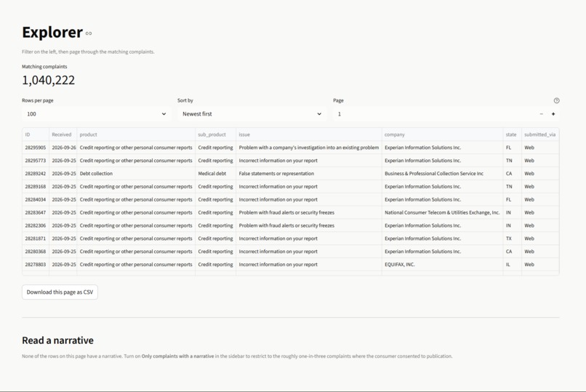Decrement page number with minus button
Screen dimensions: 586x392
[541, 114]
